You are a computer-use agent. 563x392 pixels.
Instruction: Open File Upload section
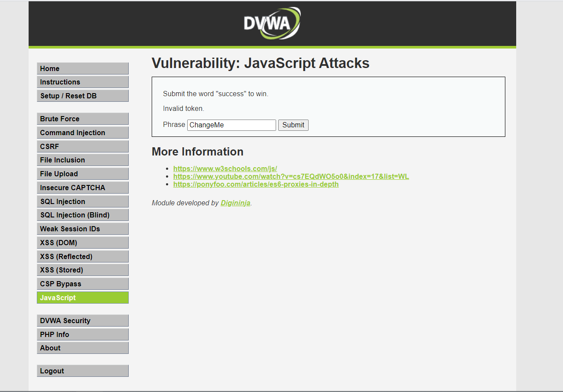pyautogui.click(x=82, y=174)
